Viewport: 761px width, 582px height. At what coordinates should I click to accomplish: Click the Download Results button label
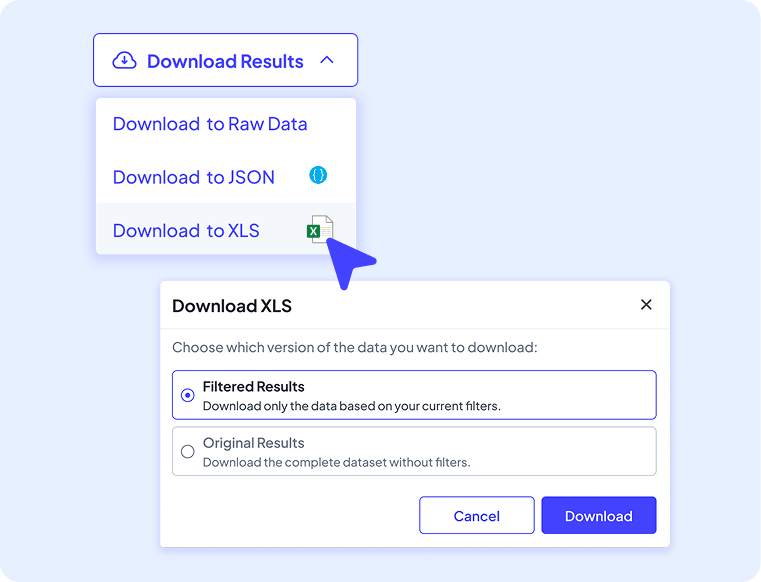pos(225,61)
